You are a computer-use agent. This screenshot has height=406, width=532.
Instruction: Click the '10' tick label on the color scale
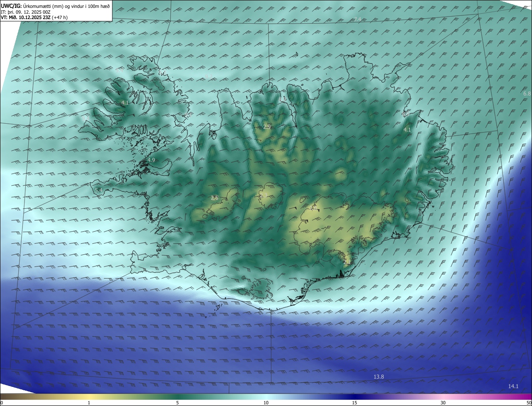pos(266,403)
